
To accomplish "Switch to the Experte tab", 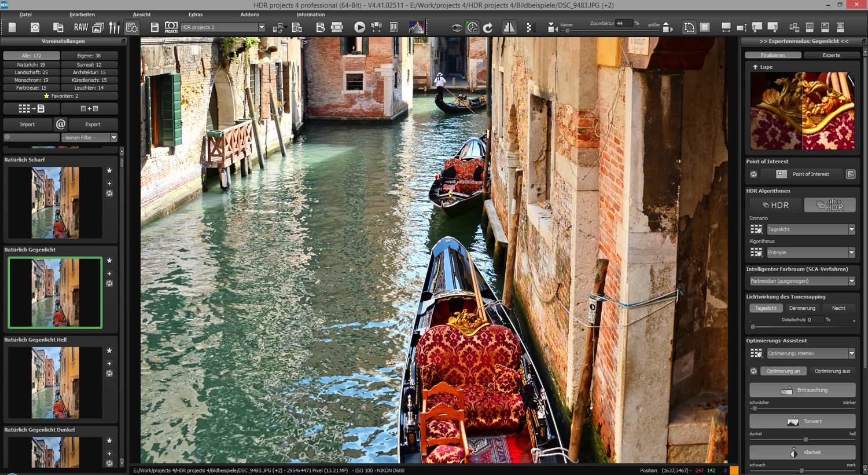I will click(832, 55).
